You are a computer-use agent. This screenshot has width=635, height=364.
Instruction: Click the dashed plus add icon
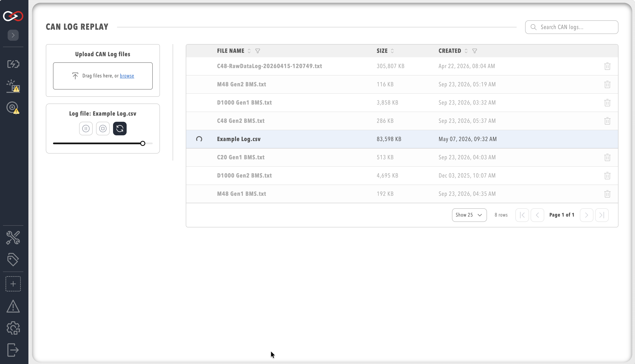(x=13, y=284)
